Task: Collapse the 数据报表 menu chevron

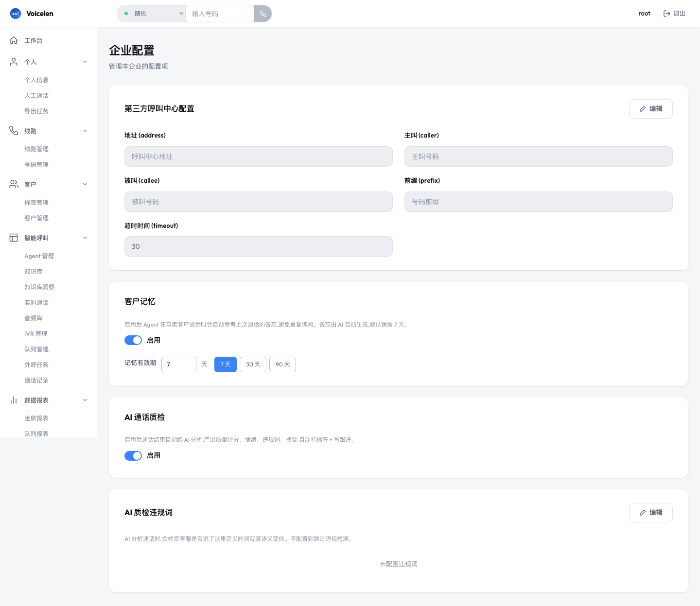Action: (x=85, y=400)
